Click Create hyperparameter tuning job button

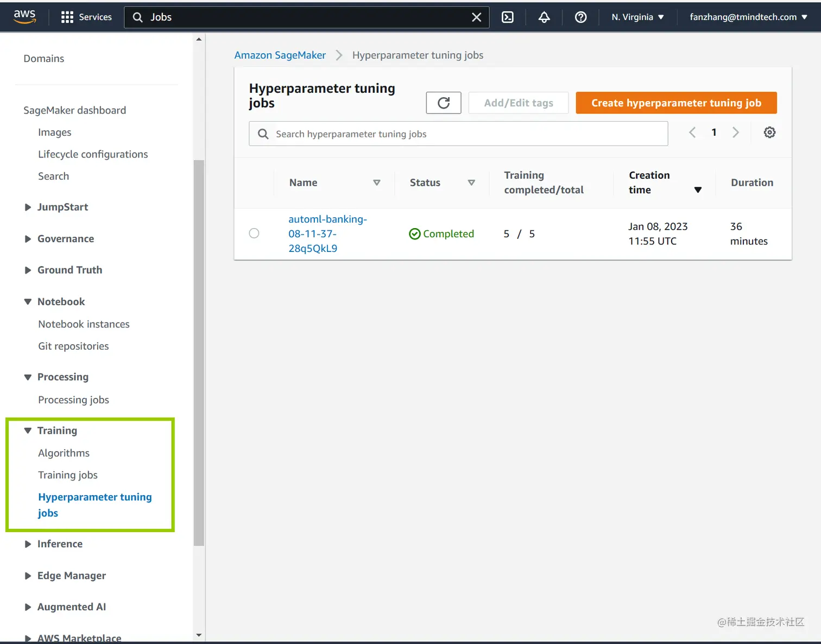tap(677, 103)
